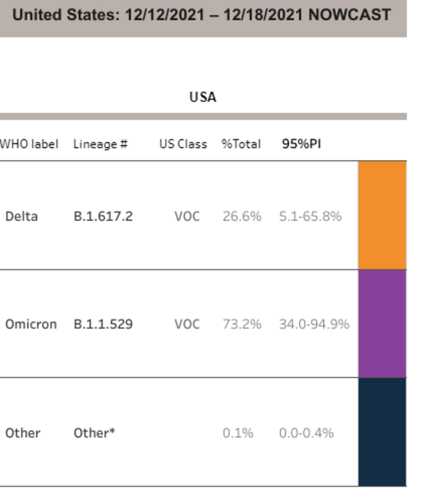Select the dark navy Other color swatch
425x504 pixels.
tap(382, 432)
